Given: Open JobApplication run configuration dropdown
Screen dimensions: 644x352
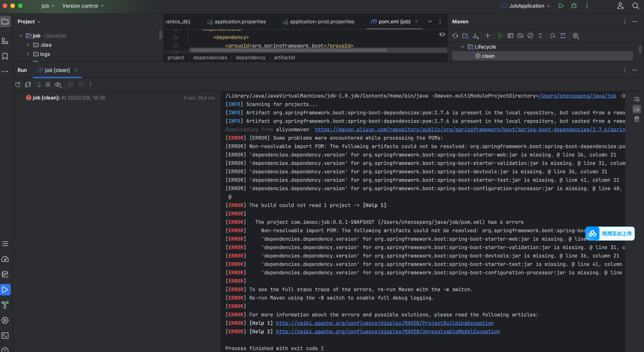Looking at the screenshot, I should click(526, 6).
